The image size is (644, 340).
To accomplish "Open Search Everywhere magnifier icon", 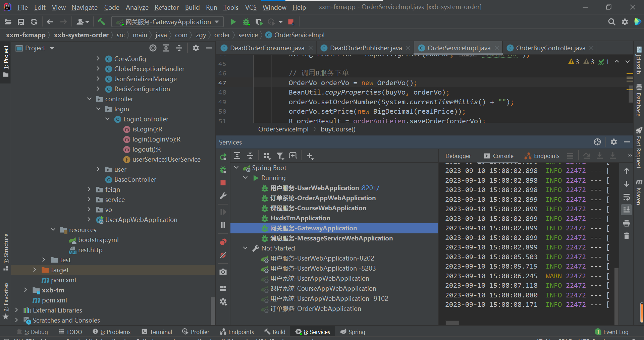I will tap(612, 22).
